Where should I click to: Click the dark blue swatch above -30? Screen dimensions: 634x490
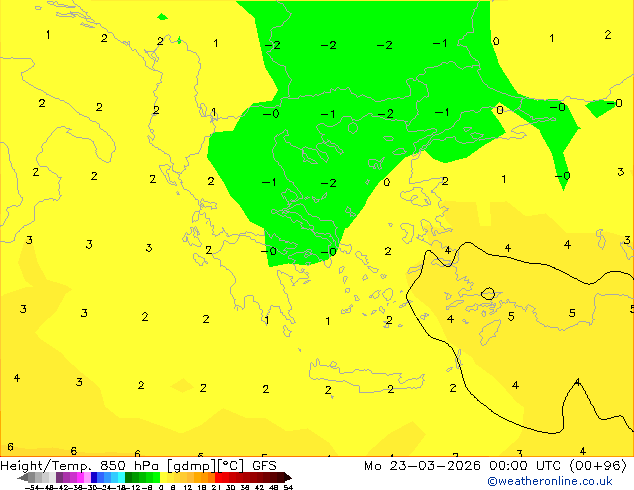[x=94, y=477]
